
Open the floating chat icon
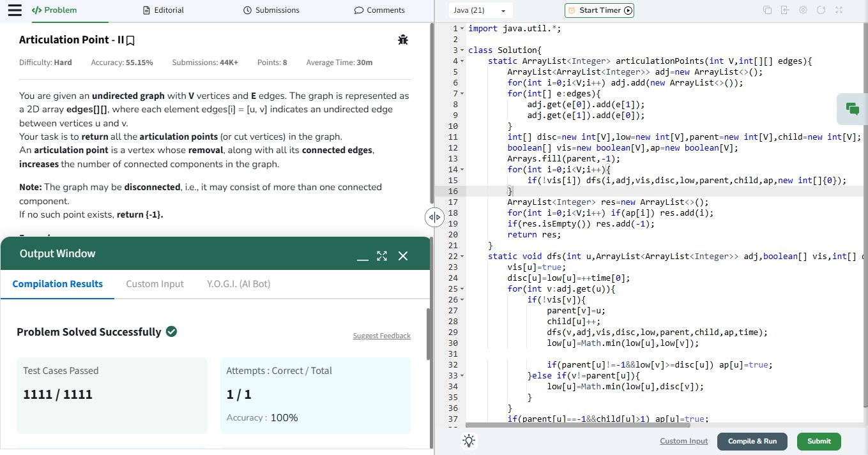pos(851,108)
